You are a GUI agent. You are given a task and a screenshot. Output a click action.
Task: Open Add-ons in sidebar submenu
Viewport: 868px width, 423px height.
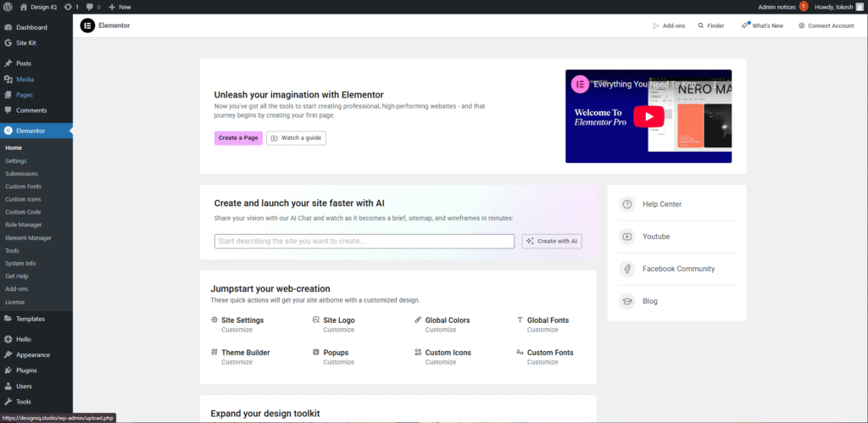(17, 289)
